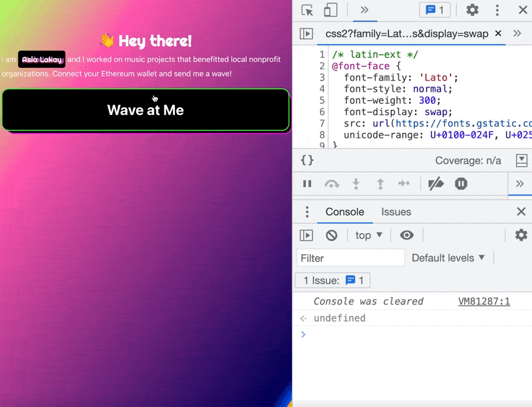Toggle pause on exceptions

point(462,184)
